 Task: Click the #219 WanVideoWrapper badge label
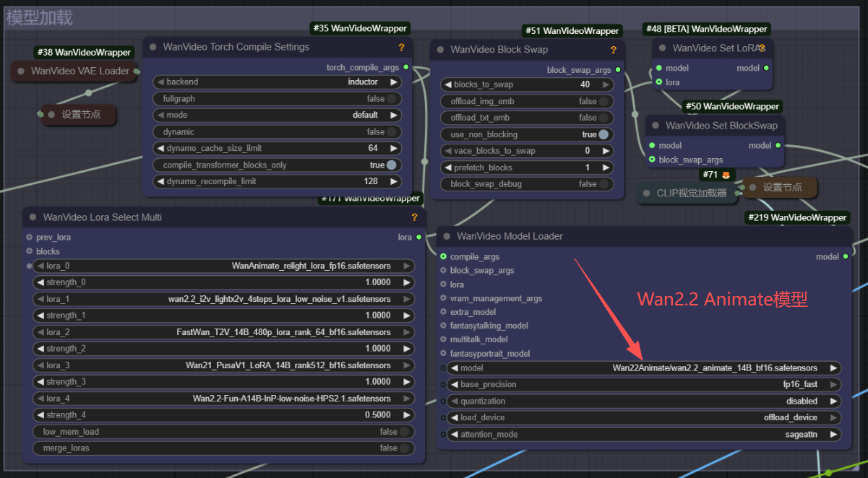797,217
